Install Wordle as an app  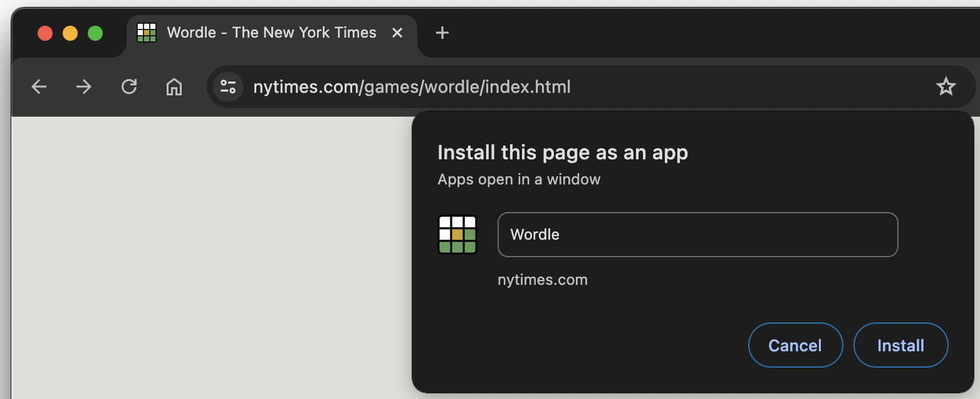[x=900, y=345]
